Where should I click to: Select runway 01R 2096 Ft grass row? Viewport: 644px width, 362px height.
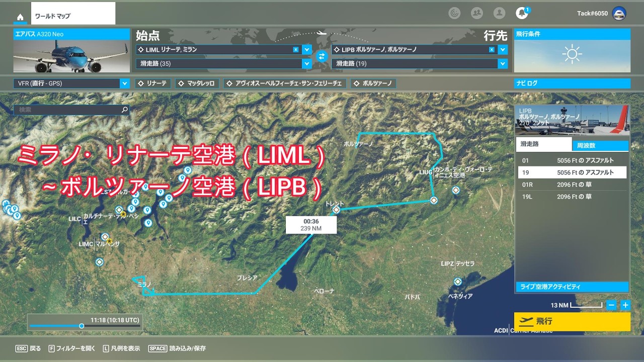(572, 185)
